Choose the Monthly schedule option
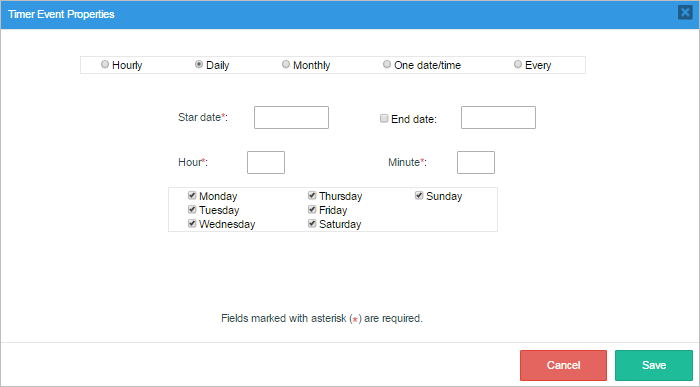Screen dimensions: 700x387 (286, 64)
